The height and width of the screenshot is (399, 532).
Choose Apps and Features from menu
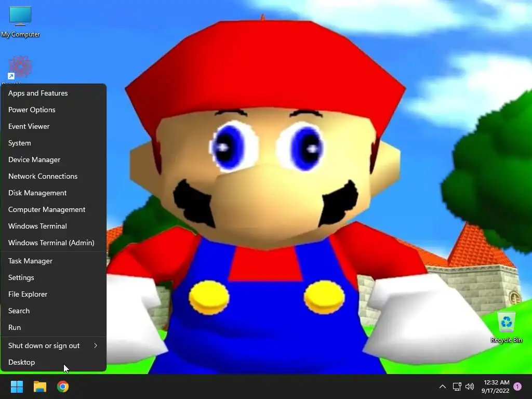(x=54, y=93)
